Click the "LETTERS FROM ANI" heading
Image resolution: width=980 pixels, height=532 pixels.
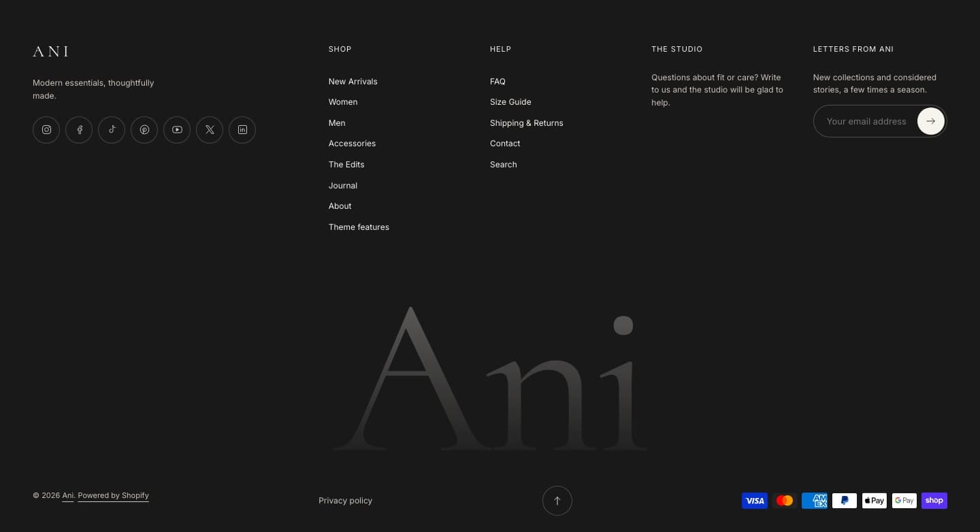tap(853, 49)
